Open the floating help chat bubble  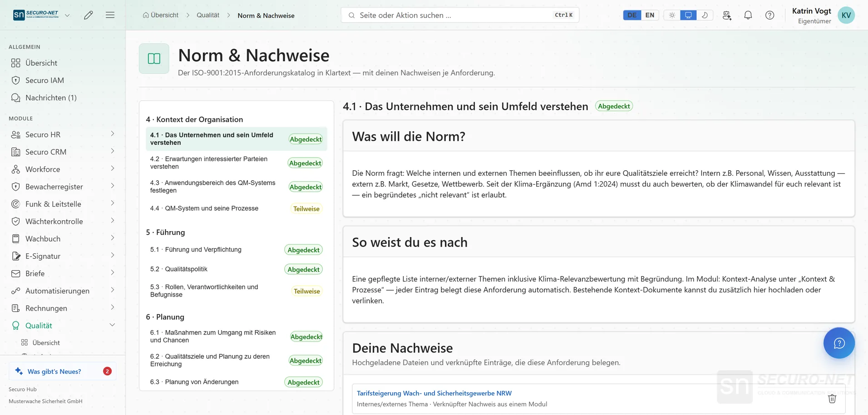pos(839,343)
